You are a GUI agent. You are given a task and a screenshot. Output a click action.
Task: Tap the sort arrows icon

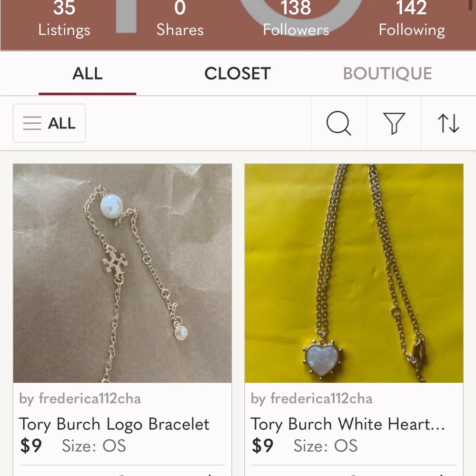pyautogui.click(x=448, y=123)
